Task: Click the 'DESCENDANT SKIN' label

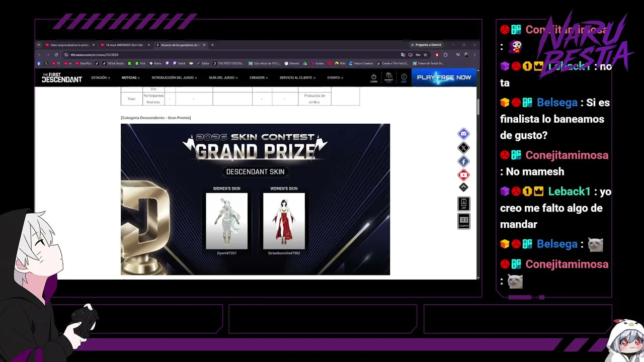Action: click(x=255, y=172)
